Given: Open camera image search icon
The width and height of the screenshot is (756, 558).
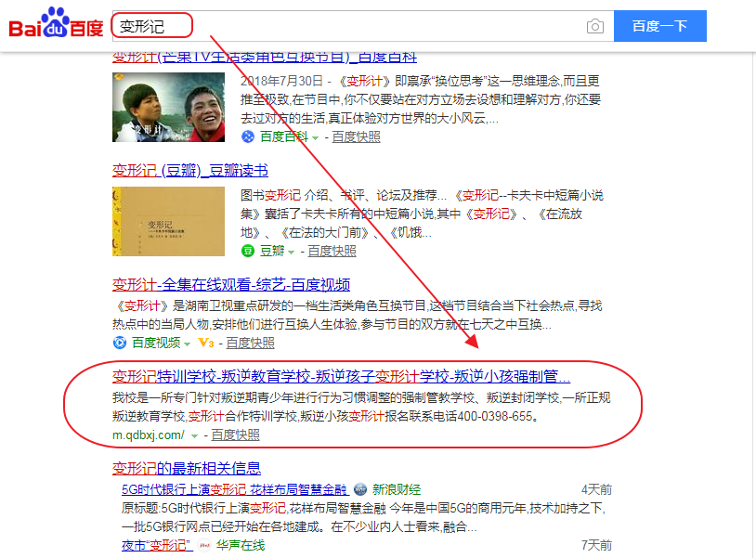Looking at the screenshot, I should click(595, 26).
